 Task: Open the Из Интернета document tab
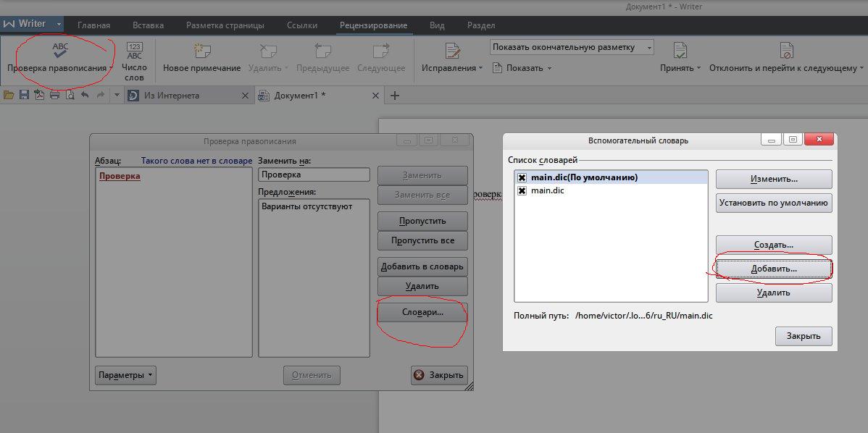coord(172,96)
